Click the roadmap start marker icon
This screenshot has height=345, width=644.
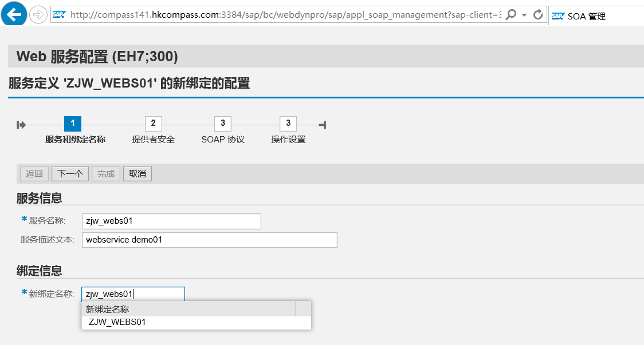(21, 125)
